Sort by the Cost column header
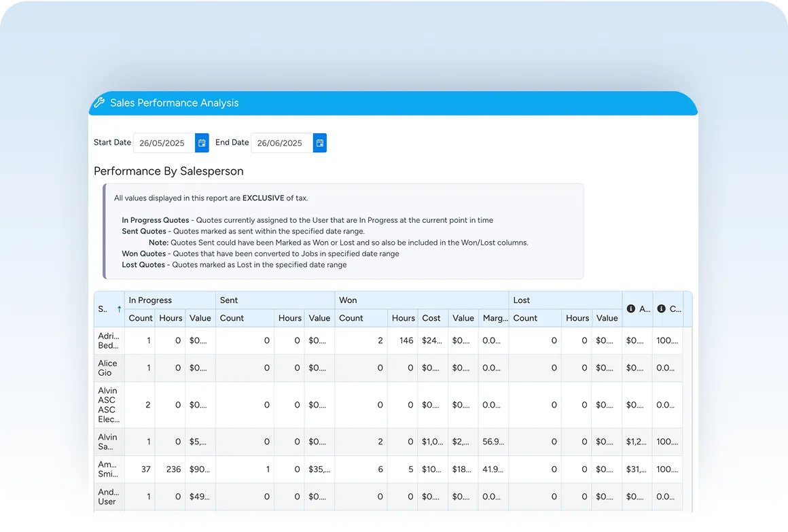This screenshot has width=788, height=532. tap(433, 318)
